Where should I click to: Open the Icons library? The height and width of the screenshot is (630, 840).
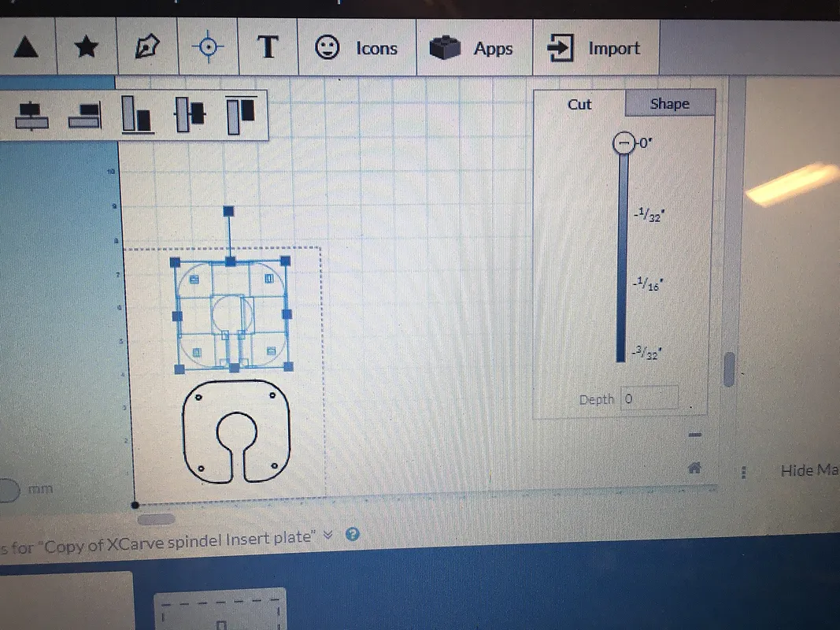pyautogui.click(x=357, y=48)
